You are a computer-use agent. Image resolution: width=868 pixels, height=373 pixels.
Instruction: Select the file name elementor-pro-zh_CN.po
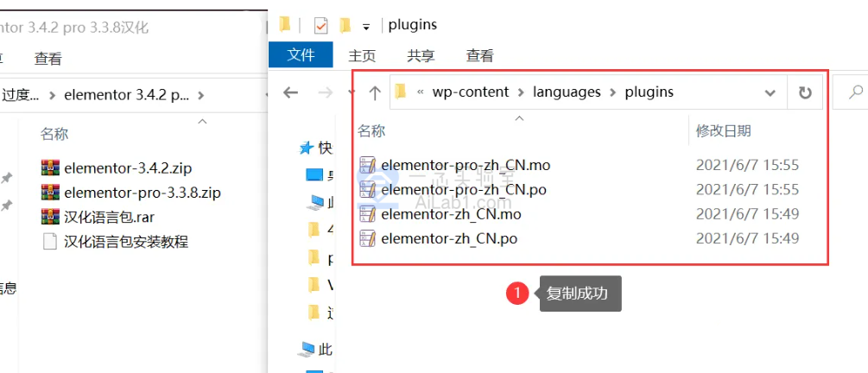pos(464,189)
